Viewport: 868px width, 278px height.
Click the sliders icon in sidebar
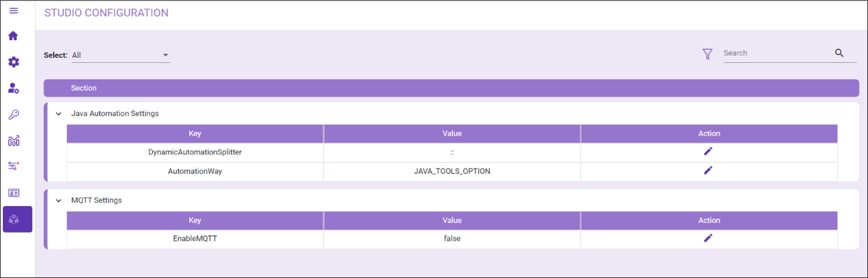[x=14, y=166]
